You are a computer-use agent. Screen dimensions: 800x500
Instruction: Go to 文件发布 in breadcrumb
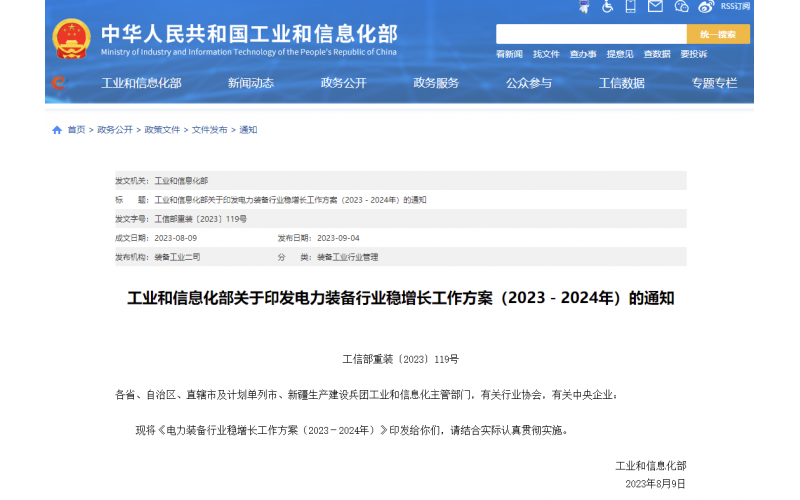tap(210, 130)
